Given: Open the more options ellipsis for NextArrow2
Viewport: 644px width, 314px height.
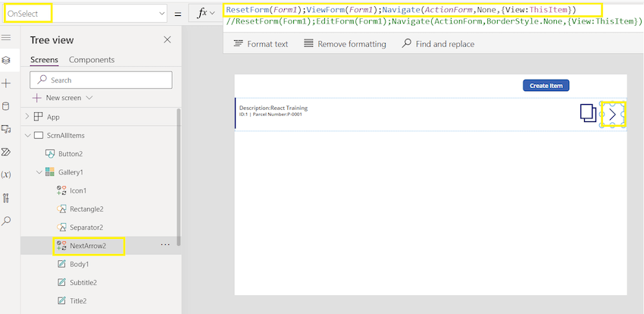Looking at the screenshot, I should pyautogui.click(x=165, y=244).
